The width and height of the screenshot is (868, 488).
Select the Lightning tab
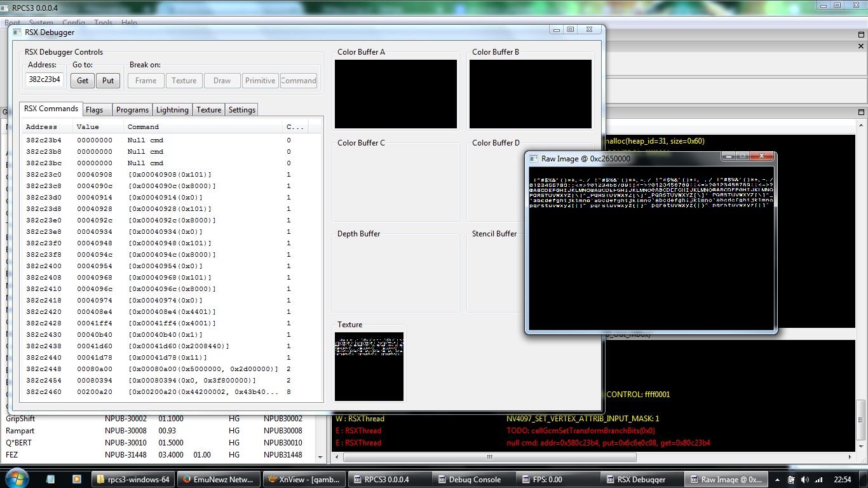tap(172, 110)
